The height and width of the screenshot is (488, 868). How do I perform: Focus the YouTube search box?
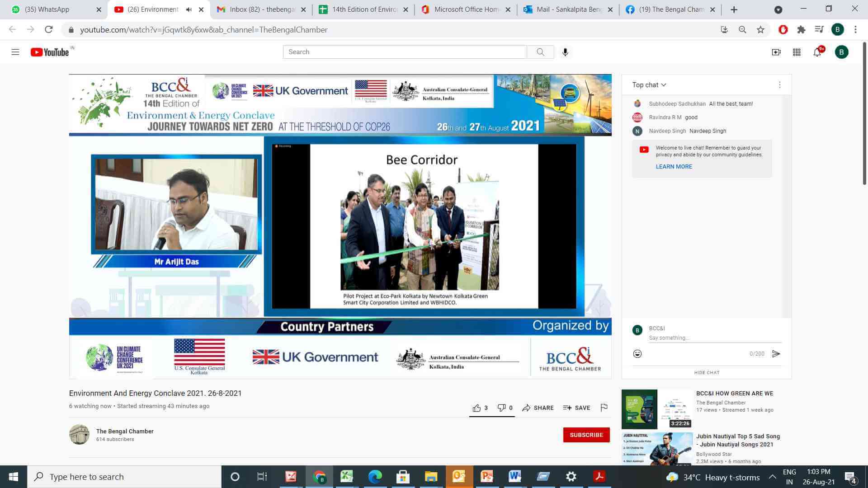tap(405, 52)
